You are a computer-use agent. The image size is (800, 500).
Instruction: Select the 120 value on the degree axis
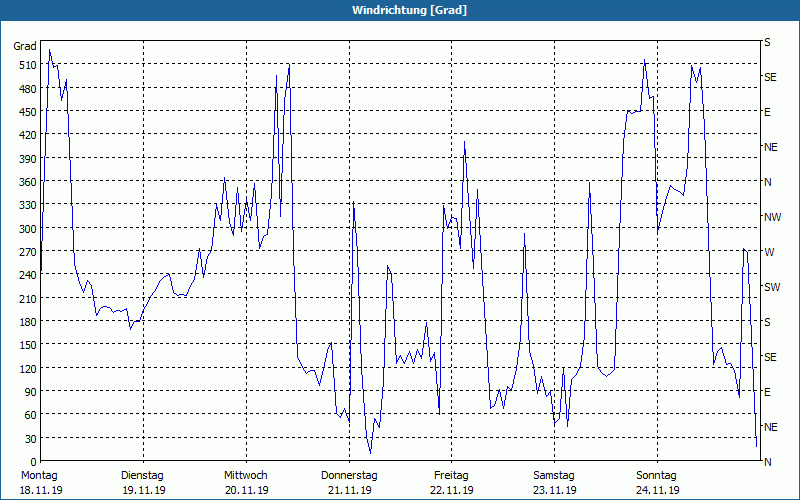[28, 368]
